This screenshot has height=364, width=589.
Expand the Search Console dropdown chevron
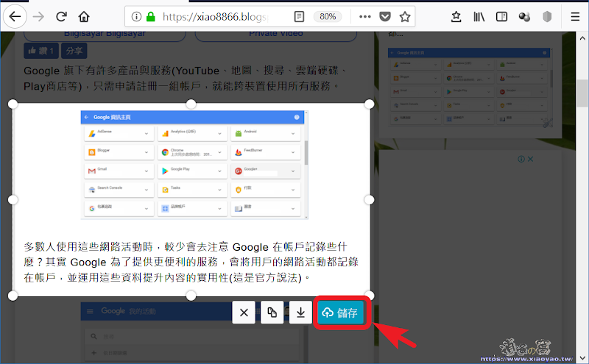coord(146,190)
